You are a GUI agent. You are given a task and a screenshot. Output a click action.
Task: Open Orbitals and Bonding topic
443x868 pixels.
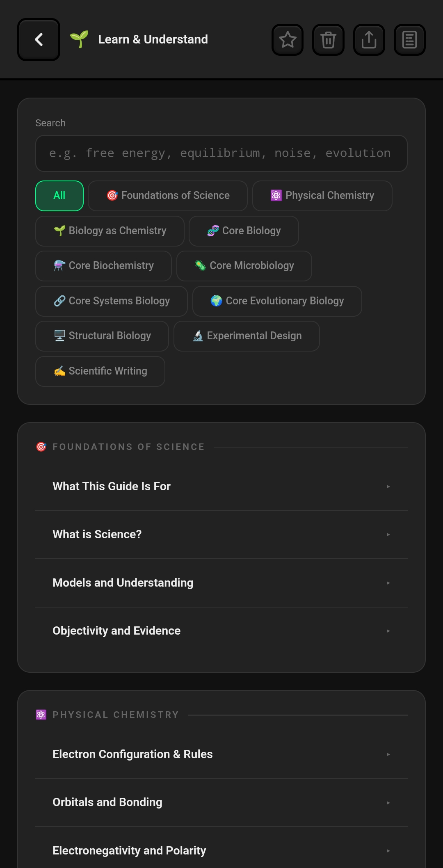click(221, 802)
